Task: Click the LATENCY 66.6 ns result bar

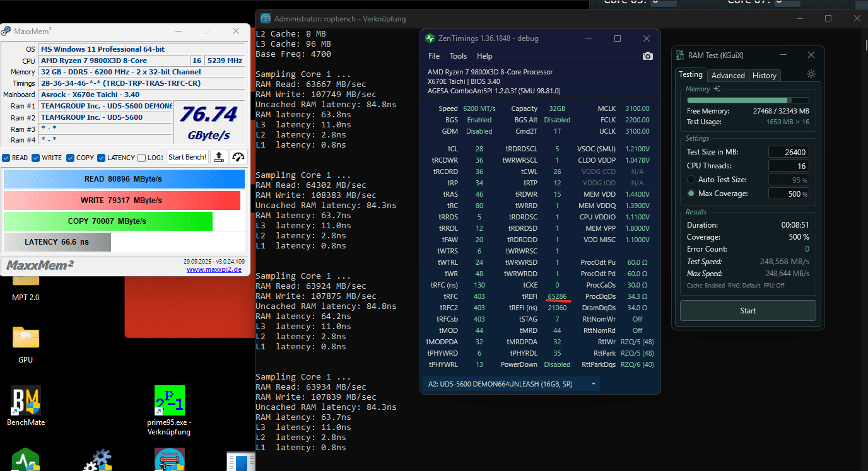Action: click(x=57, y=242)
